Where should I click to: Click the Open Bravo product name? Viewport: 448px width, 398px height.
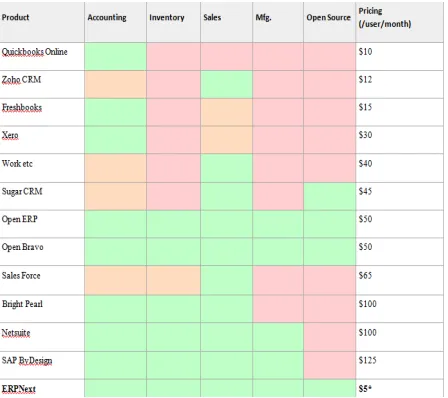pos(22,247)
